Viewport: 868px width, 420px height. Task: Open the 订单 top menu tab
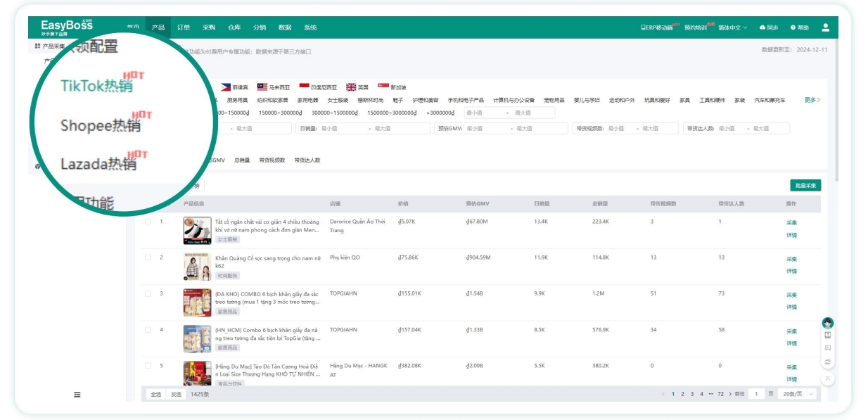(184, 27)
